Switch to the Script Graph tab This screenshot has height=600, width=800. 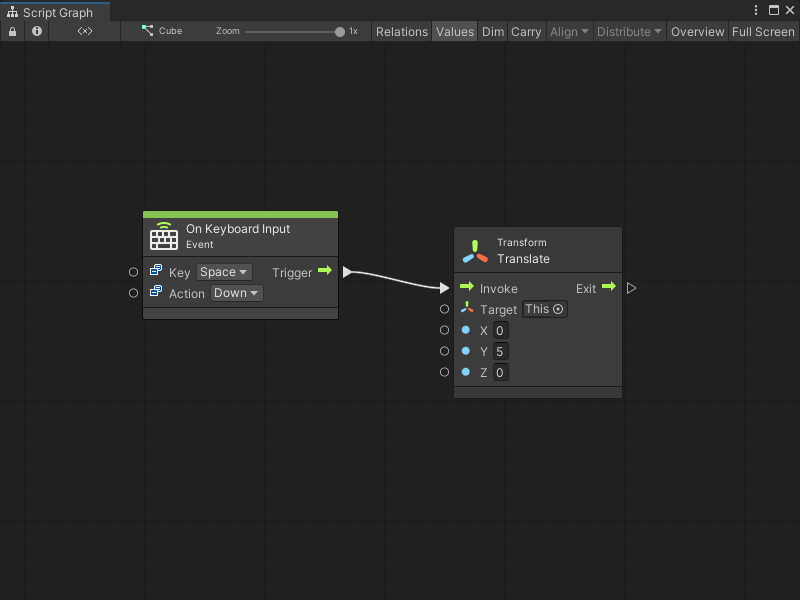click(x=55, y=11)
